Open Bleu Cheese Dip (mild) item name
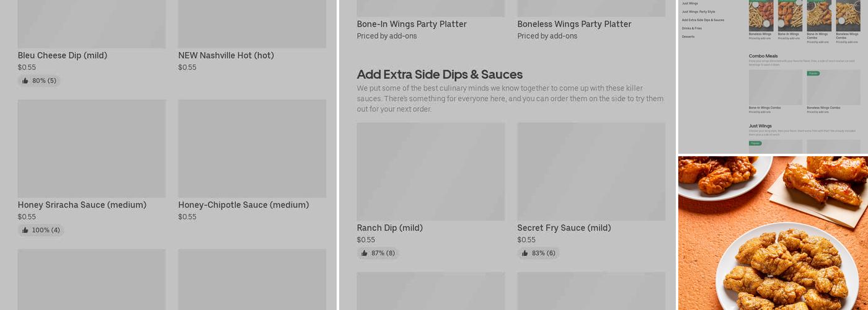This screenshot has width=868, height=310. [63, 56]
